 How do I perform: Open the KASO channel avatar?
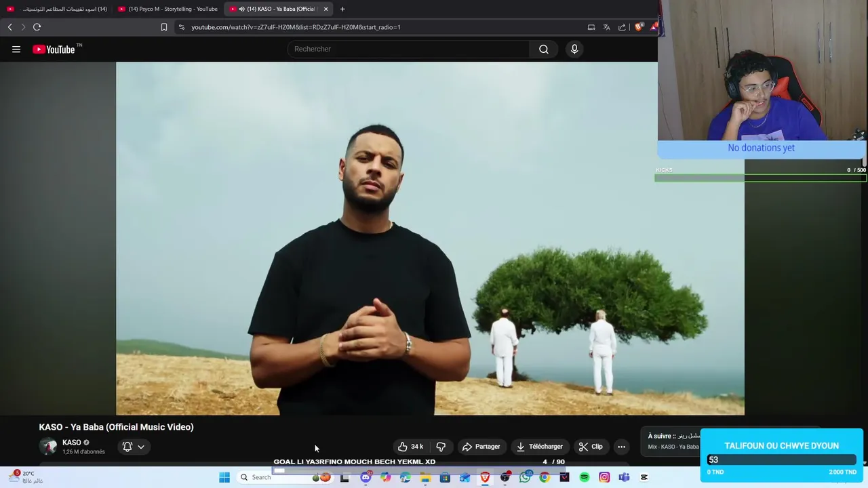click(48, 446)
